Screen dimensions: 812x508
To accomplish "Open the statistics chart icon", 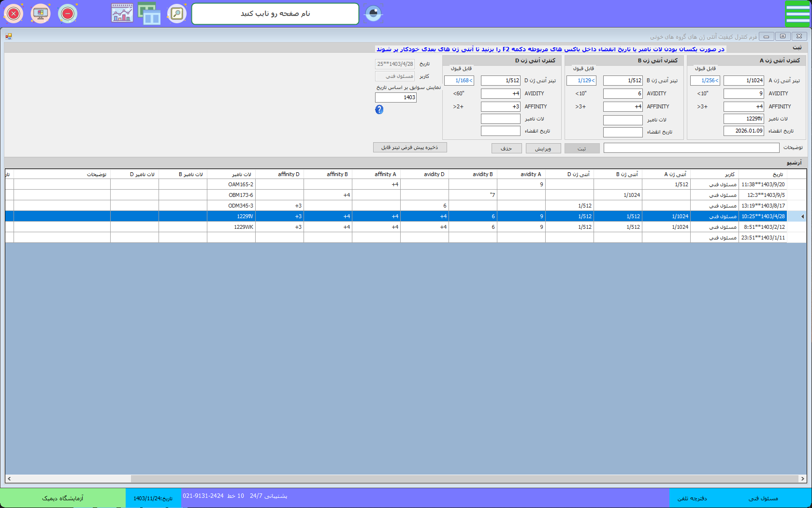I will 122,14.
